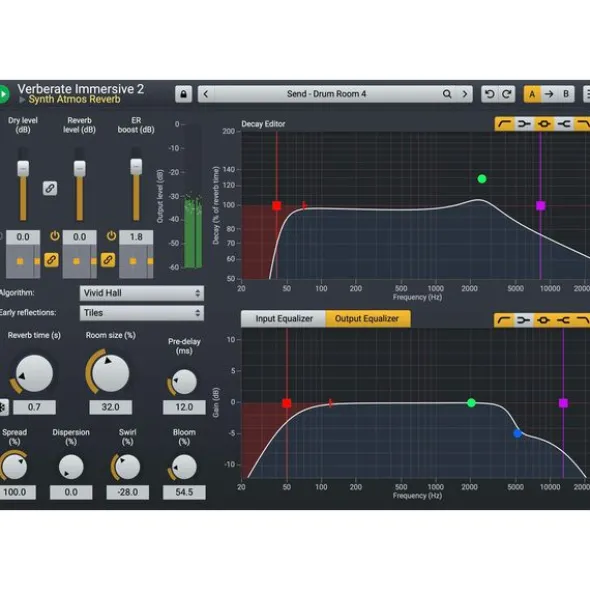The height and width of the screenshot is (591, 590).
Task: Click the Swirl knob
Action: point(127,467)
